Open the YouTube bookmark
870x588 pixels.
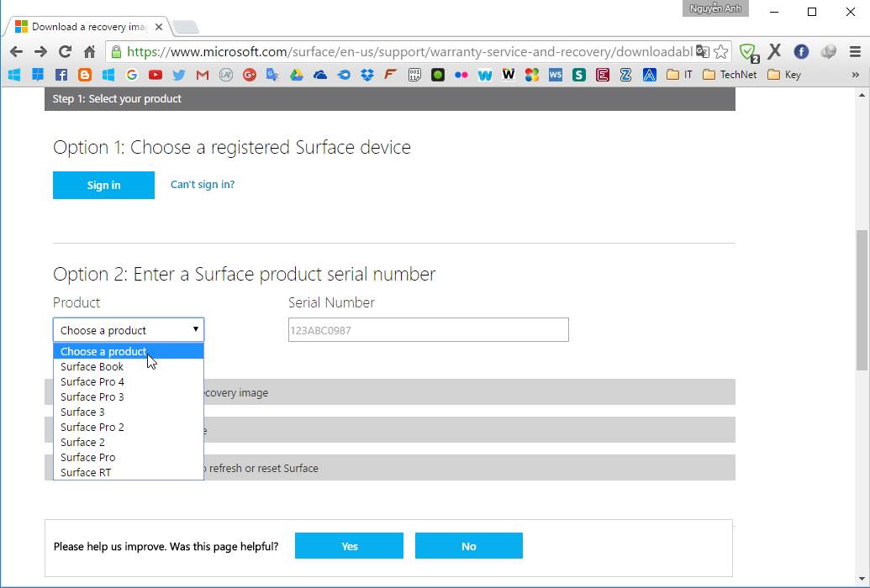click(x=156, y=75)
